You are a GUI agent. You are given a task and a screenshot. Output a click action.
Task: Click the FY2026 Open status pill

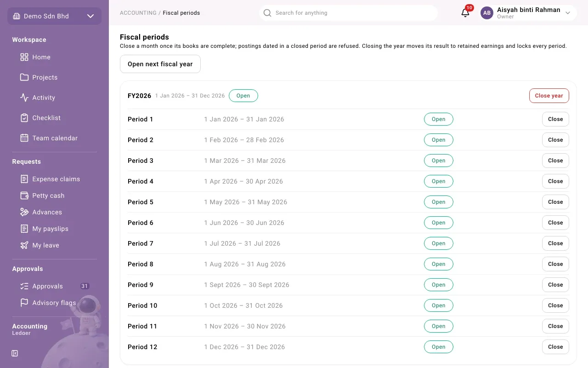click(x=243, y=96)
